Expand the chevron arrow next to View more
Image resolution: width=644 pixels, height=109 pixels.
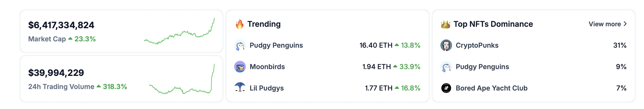[625, 24]
